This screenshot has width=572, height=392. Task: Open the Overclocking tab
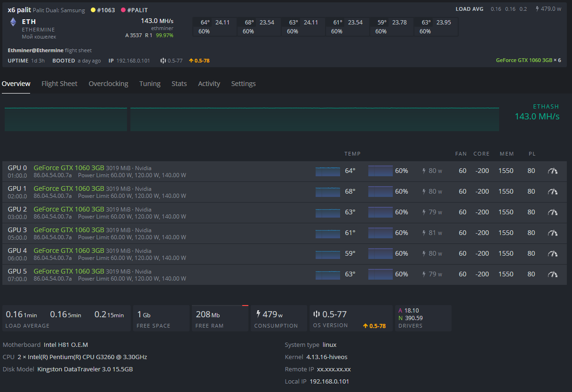pyautogui.click(x=108, y=84)
